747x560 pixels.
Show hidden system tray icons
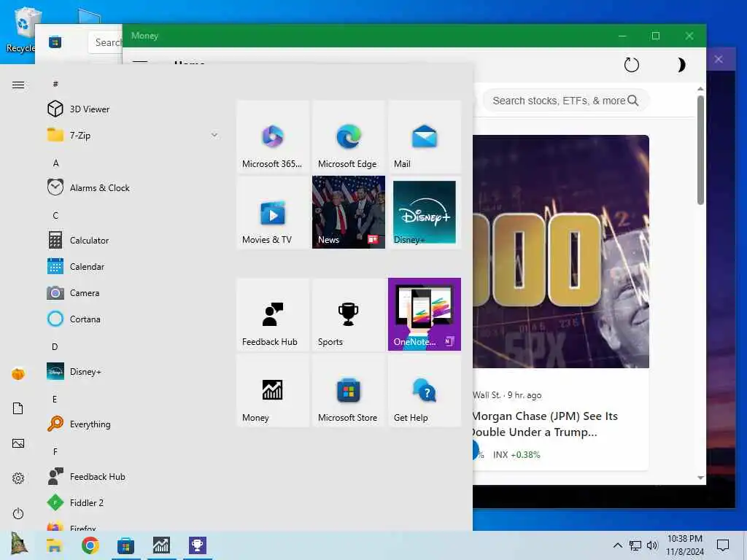click(x=617, y=545)
